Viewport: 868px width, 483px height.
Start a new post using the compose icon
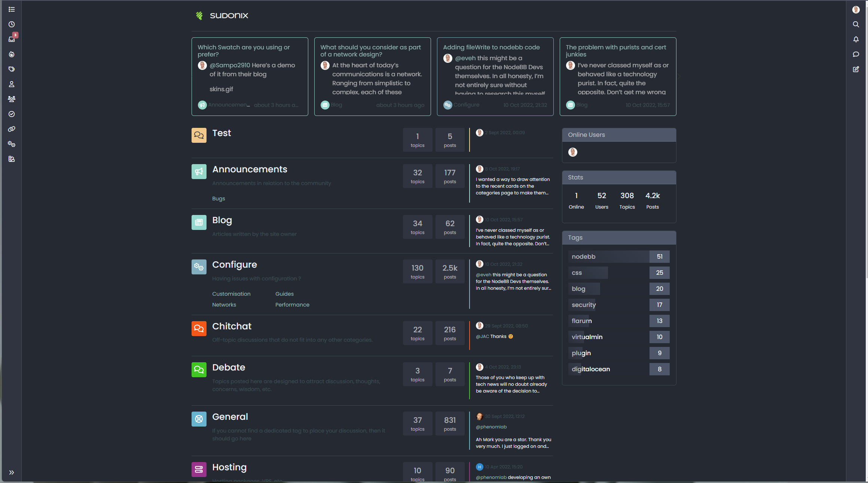[x=856, y=69]
